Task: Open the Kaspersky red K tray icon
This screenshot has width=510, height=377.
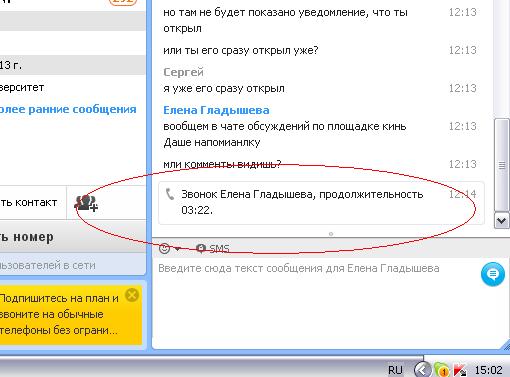Action: coord(460,370)
